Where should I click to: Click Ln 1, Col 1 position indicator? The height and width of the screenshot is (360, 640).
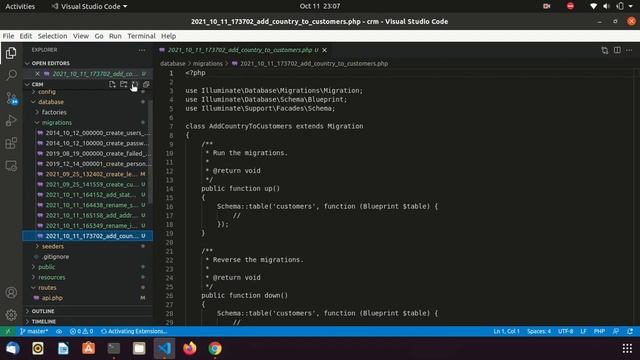point(506,331)
